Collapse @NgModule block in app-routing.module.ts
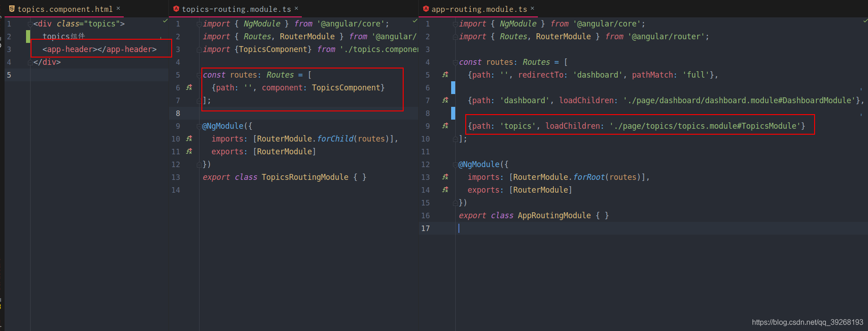868x331 pixels. [455, 164]
